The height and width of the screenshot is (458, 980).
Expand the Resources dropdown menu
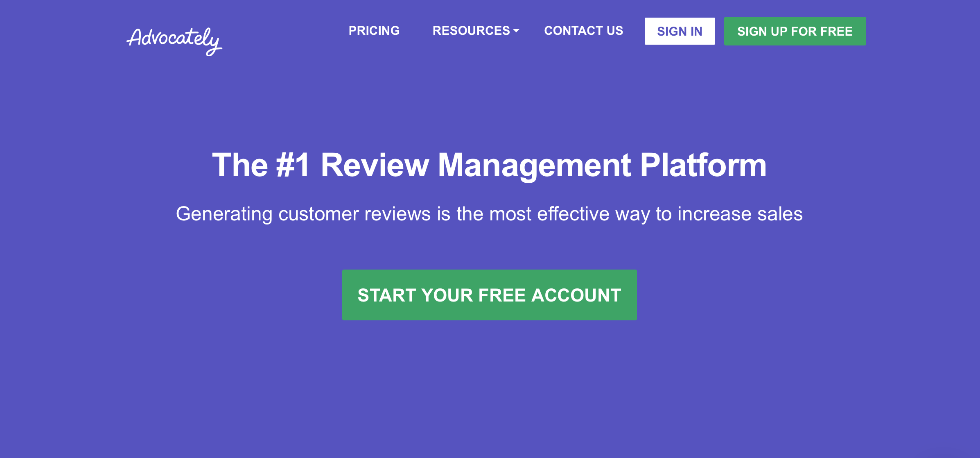(476, 31)
